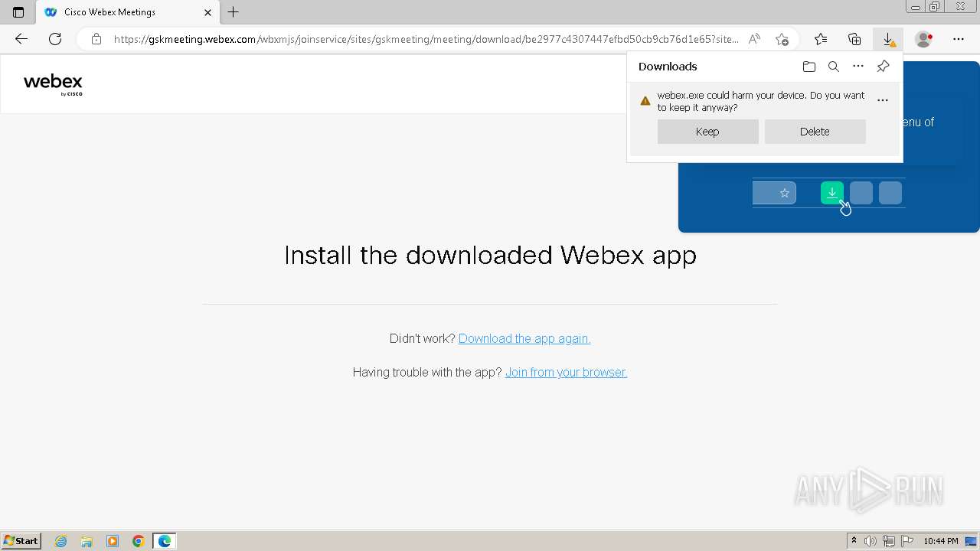Open downloads folder from Downloads panel
980x551 pixels.
tap(809, 67)
